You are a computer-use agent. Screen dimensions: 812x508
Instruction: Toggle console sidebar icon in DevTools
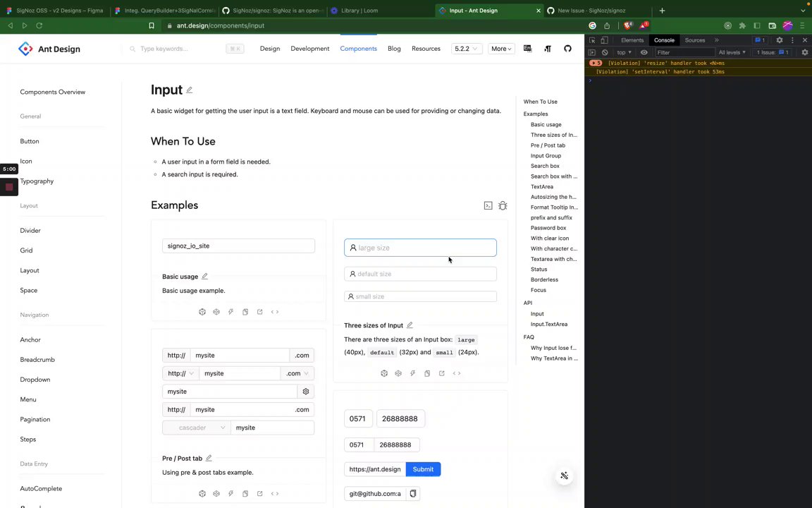592,52
